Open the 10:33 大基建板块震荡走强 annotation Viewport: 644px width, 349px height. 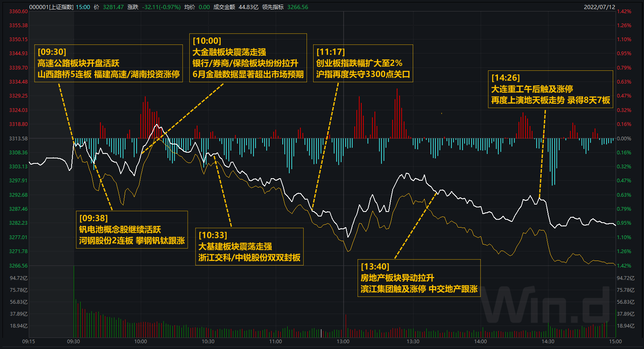click(x=249, y=247)
